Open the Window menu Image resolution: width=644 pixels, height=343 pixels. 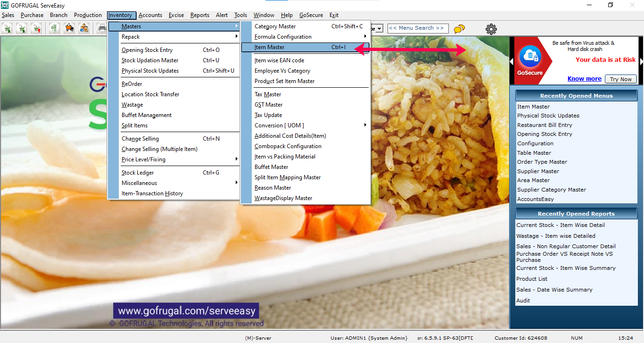pos(264,15)
